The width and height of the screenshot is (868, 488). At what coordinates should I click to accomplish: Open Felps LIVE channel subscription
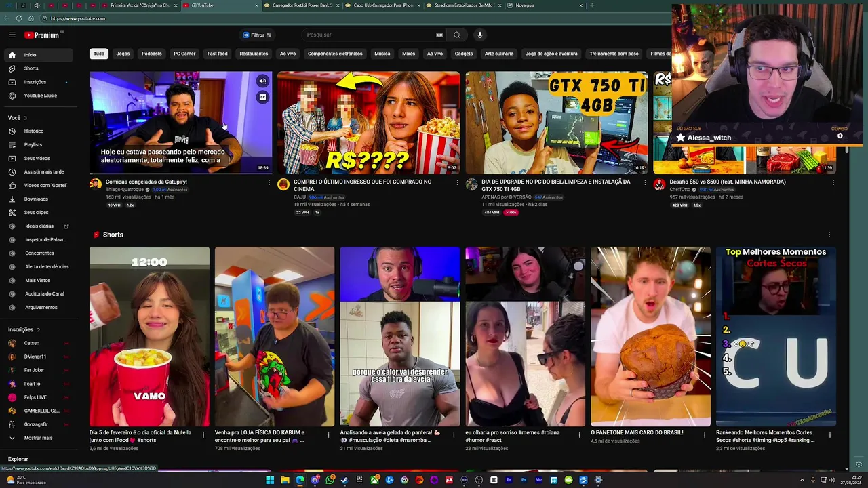tap(38, 397)
